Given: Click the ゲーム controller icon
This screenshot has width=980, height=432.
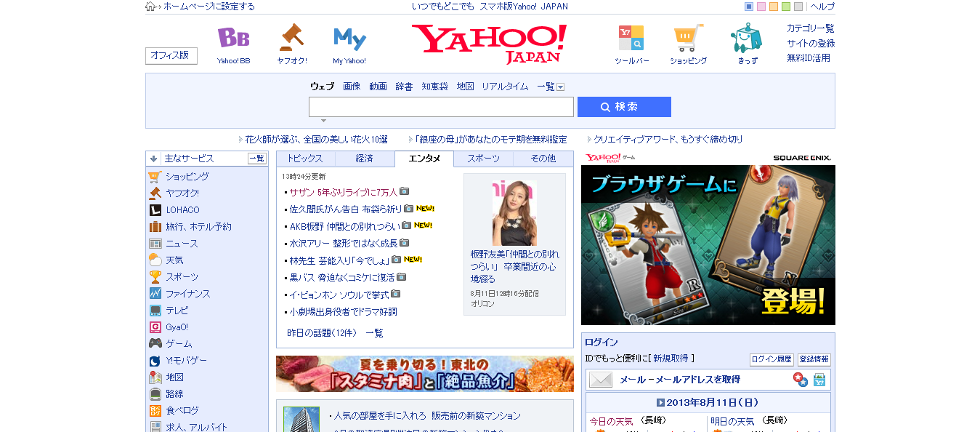Looking at the screenshot, I should (155, 343).
